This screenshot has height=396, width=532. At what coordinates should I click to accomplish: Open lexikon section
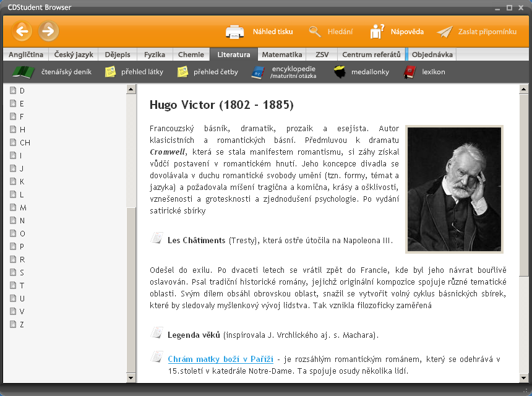pos(434,72)
